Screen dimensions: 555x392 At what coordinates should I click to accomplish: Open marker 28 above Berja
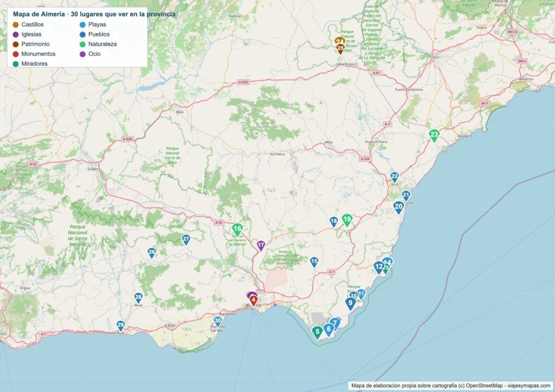(x=138, y=298)
